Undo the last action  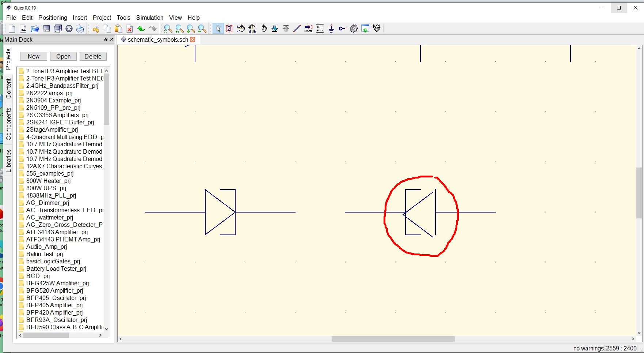point(141,29)
